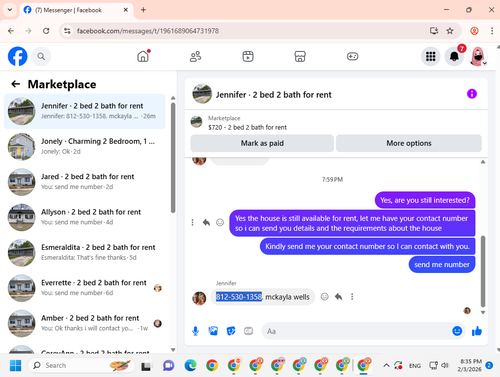Click the listing thumbnail in the chat header
Image resolution: width=500 pixels, height=377 pixels.
202,94
